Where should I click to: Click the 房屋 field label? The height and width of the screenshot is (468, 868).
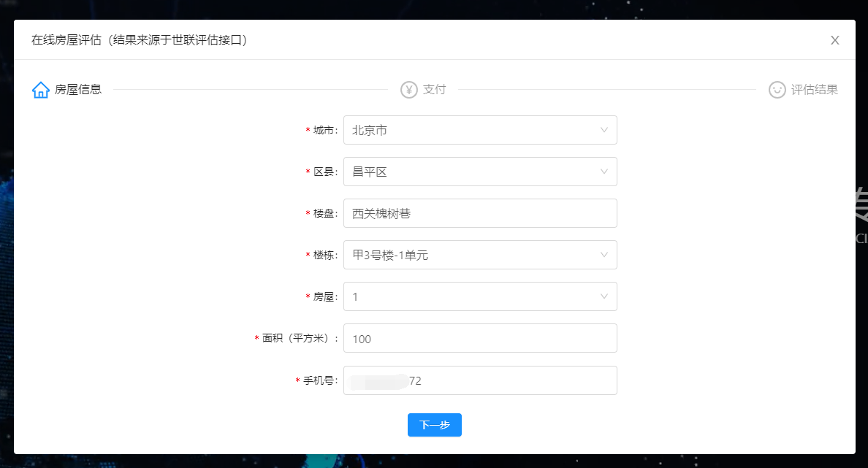(325, 296)
